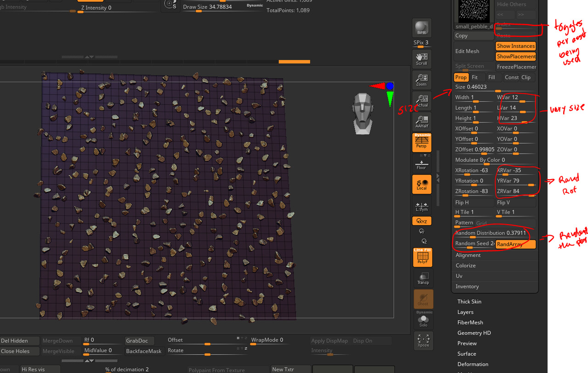Select the Fit mode

[475, 78]
